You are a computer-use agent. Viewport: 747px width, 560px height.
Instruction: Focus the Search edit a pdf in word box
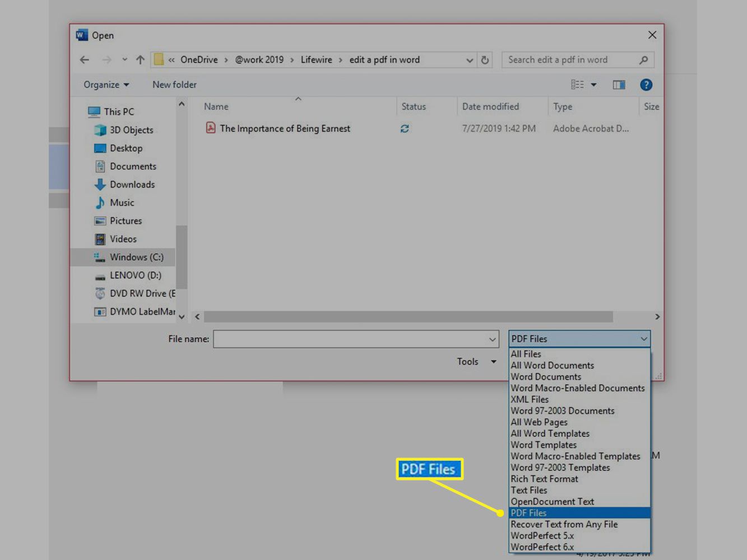click(x=578, y=60)
